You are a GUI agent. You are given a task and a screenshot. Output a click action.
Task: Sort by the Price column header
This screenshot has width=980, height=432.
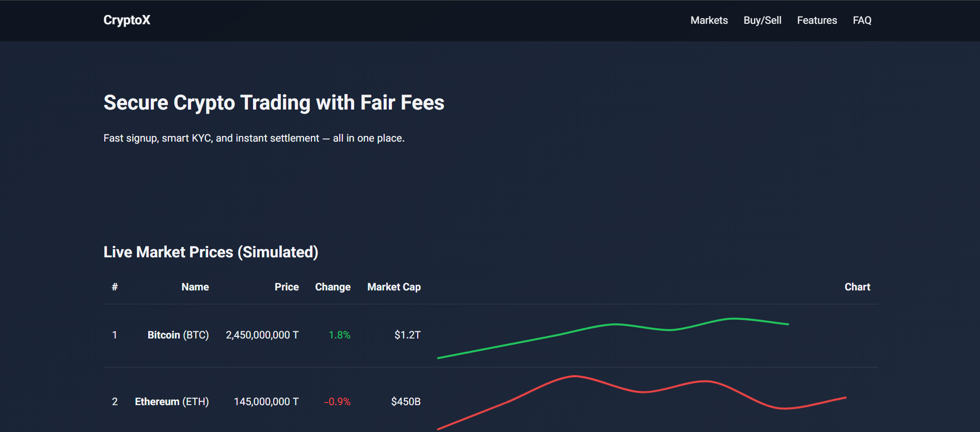pyautogui.click(x=287, y=287)
